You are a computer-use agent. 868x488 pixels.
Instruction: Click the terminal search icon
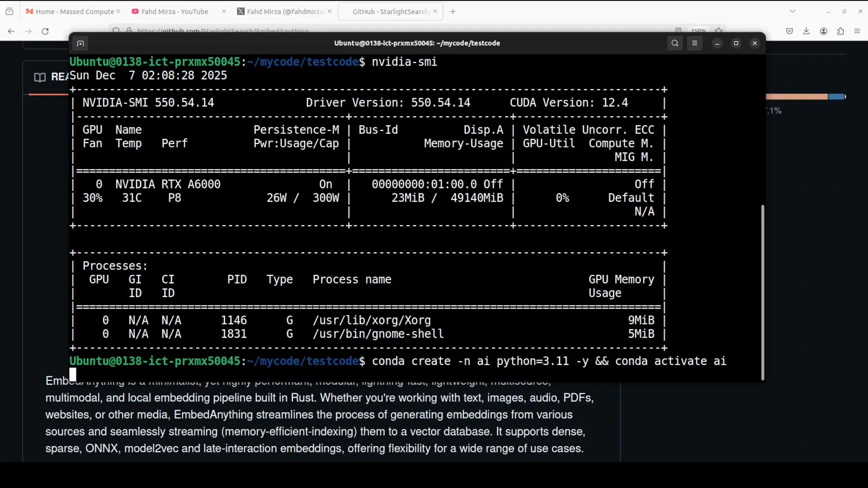675,43
